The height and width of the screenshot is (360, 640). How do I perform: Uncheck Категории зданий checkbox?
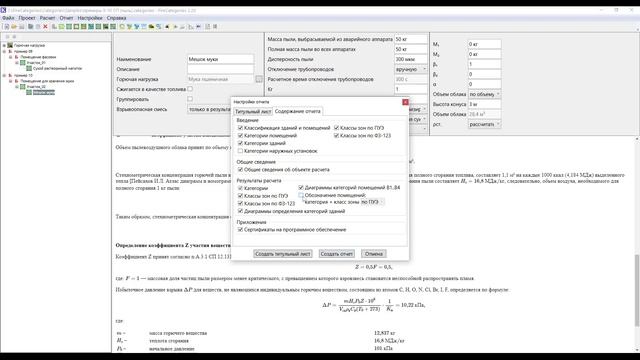pyautogui.click(x=240, y=143)
